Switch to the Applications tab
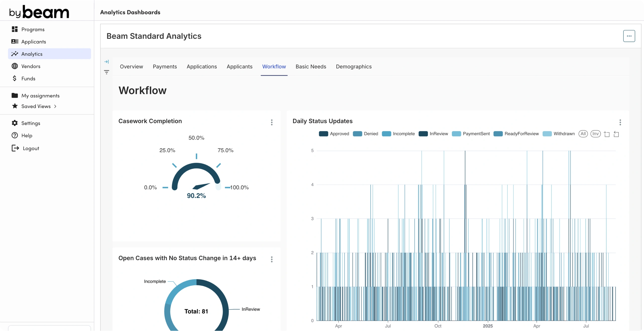Image resolution: width=644 pixels, height=331 pixels. 202,67
